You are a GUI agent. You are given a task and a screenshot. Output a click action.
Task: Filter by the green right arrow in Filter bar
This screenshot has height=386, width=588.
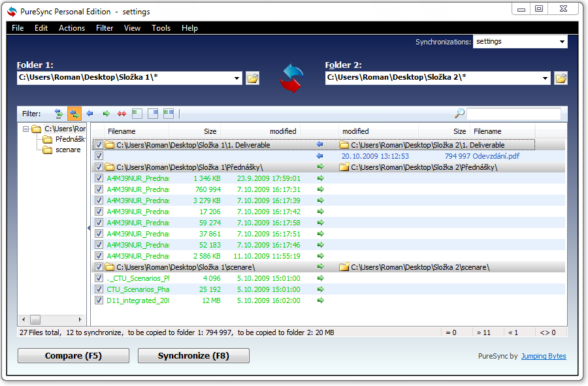coord(106,114)
